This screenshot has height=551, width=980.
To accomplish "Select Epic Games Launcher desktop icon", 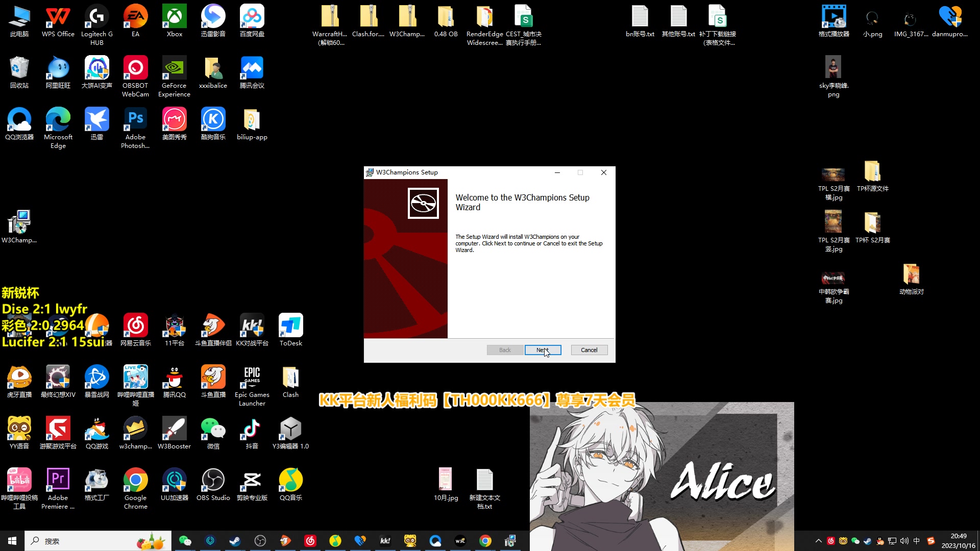I will pos(252,386).
